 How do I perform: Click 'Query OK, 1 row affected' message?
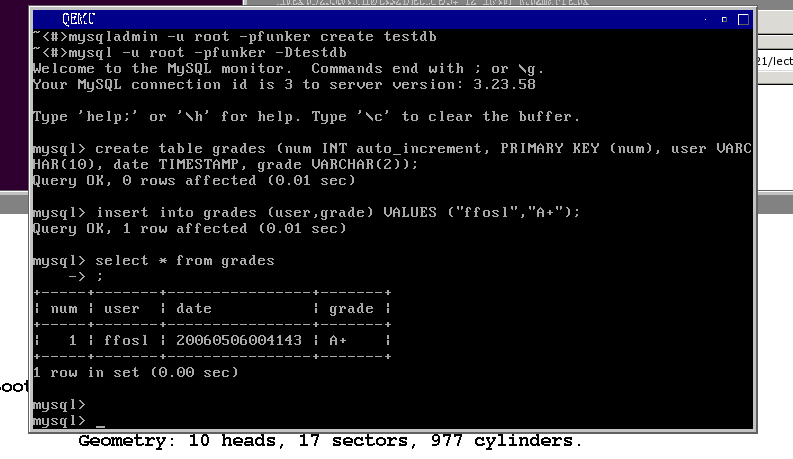pos(190,228)
